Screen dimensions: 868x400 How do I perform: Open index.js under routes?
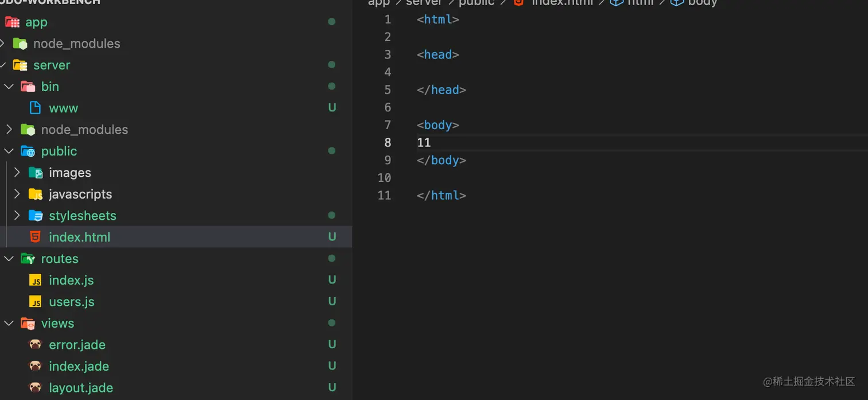click(x=71, y=280)
